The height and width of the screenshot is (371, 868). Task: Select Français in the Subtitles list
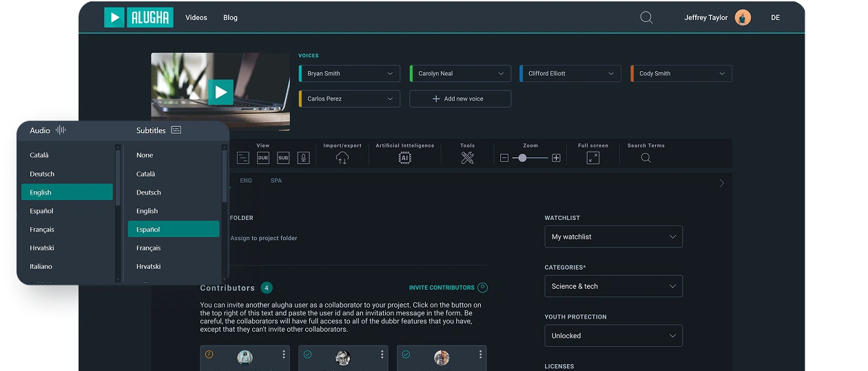[174, 248]
